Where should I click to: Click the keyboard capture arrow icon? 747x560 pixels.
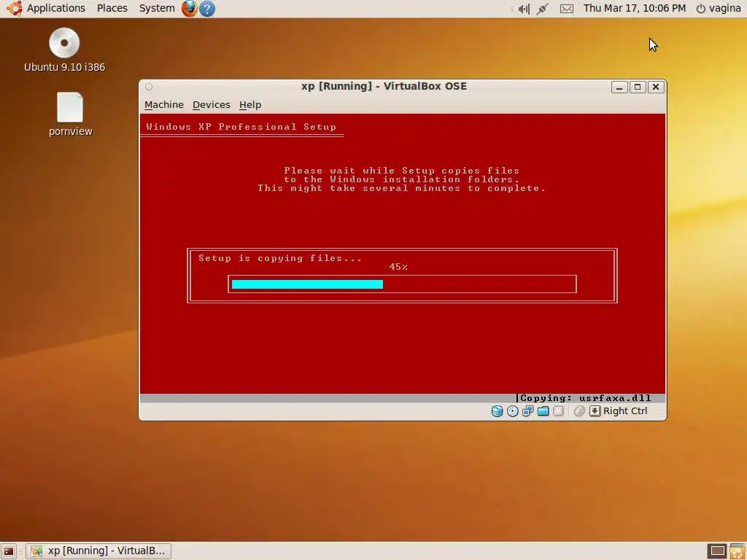click(595, 411)
